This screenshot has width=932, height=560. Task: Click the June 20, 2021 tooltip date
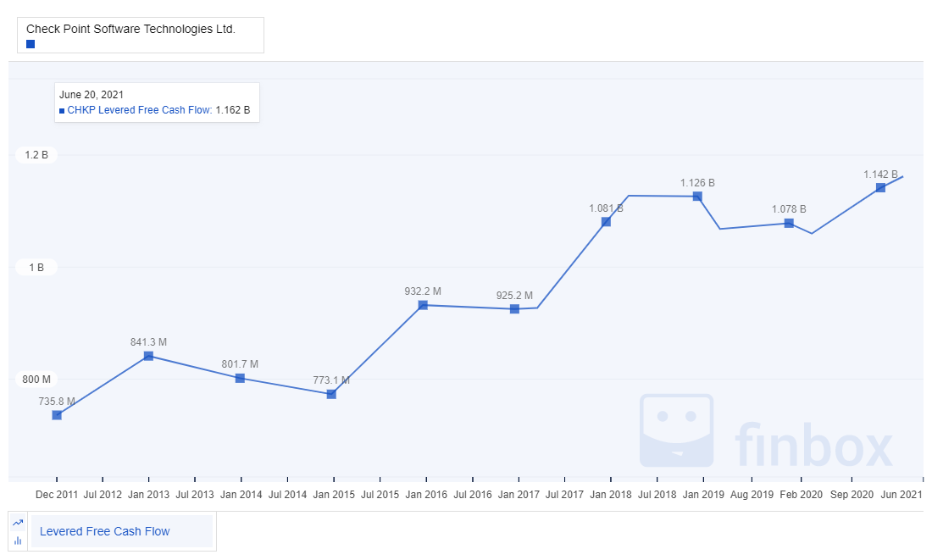coord(92,95)
